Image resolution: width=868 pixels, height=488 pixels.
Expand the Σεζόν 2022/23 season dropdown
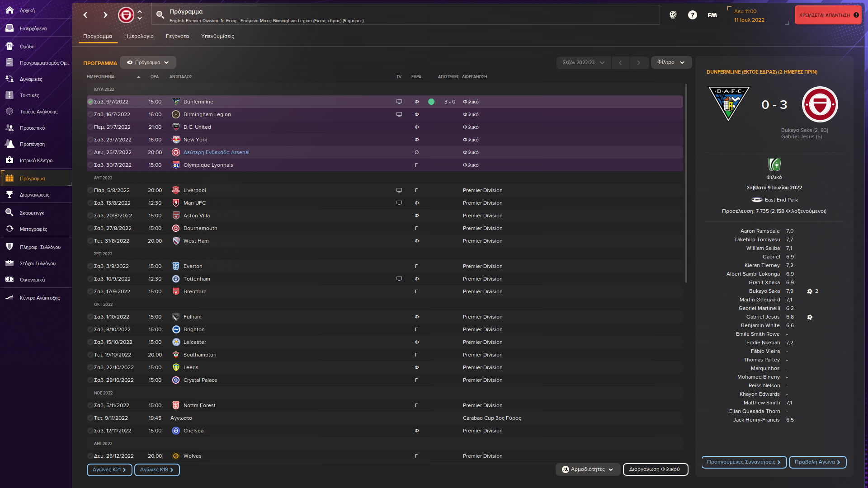pyautogui.click(x=584, y=62)
